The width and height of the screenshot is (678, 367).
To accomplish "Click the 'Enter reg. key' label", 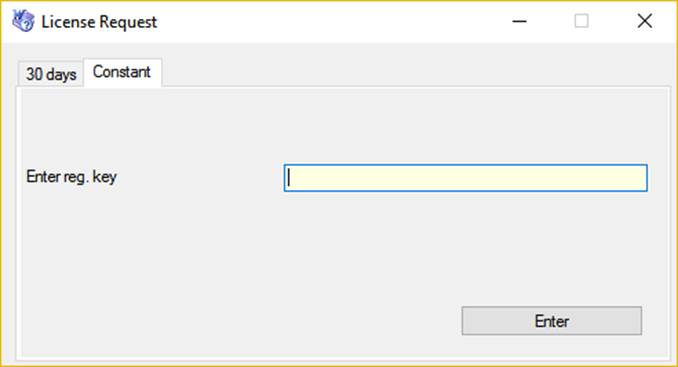I will click(71, 176).
